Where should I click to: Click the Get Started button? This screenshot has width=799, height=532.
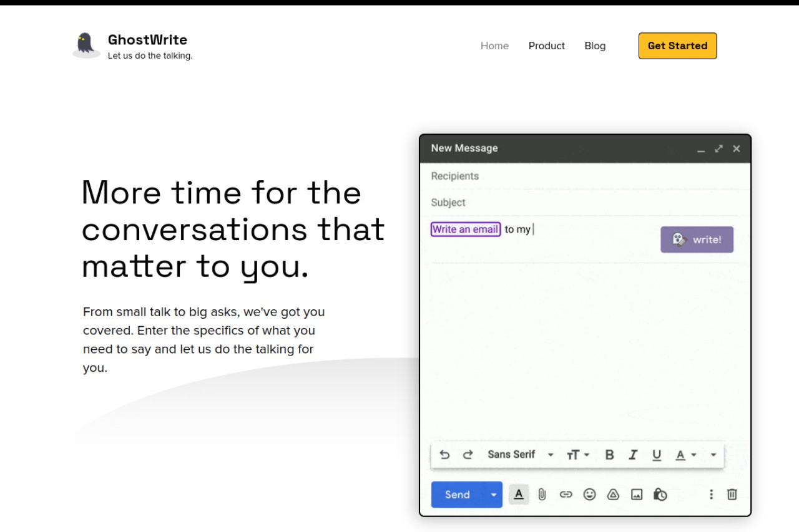[677, 46]
